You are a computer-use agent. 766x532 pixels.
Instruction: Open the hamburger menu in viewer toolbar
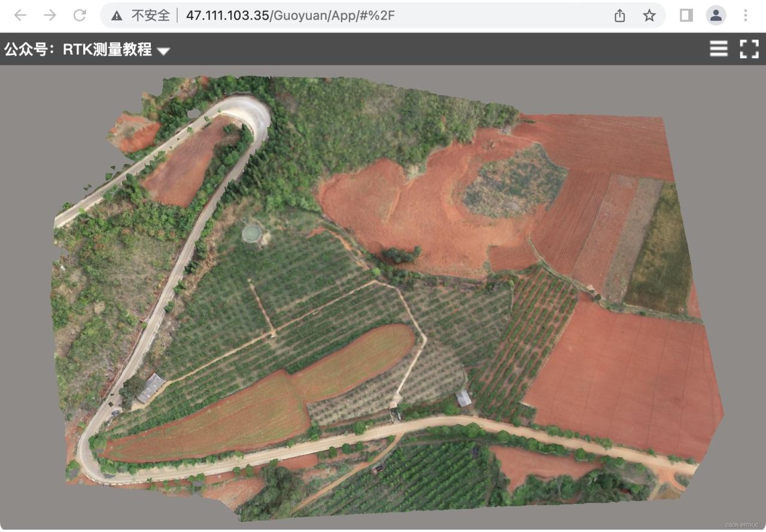click(719, 49)
